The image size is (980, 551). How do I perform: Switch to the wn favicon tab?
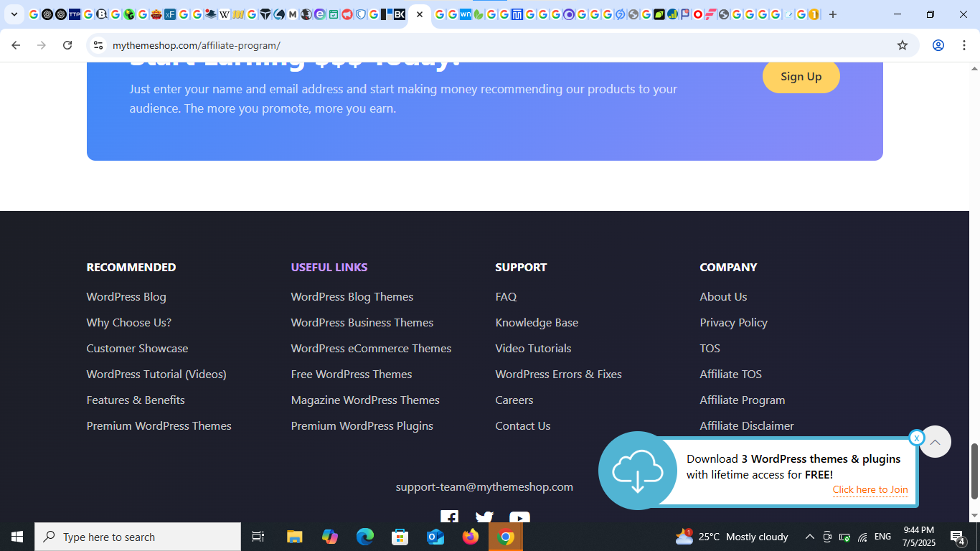click(x=466, y=14)
